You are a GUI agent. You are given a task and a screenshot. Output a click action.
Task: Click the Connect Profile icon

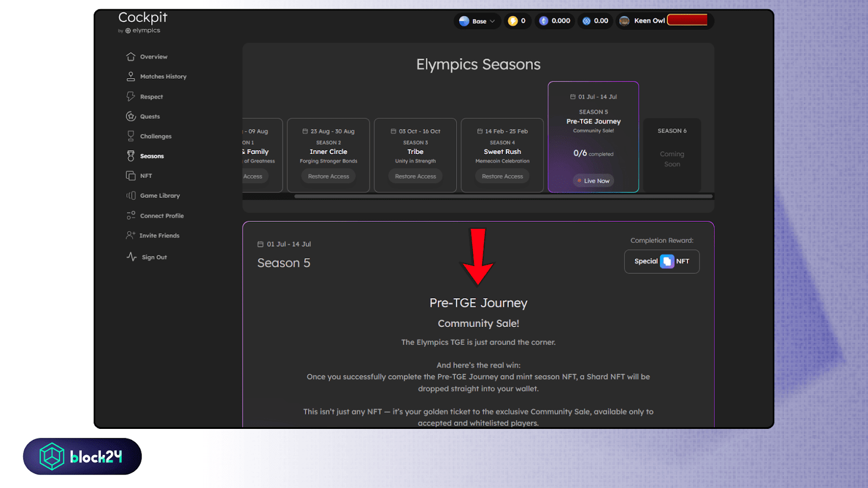[131, 215]
